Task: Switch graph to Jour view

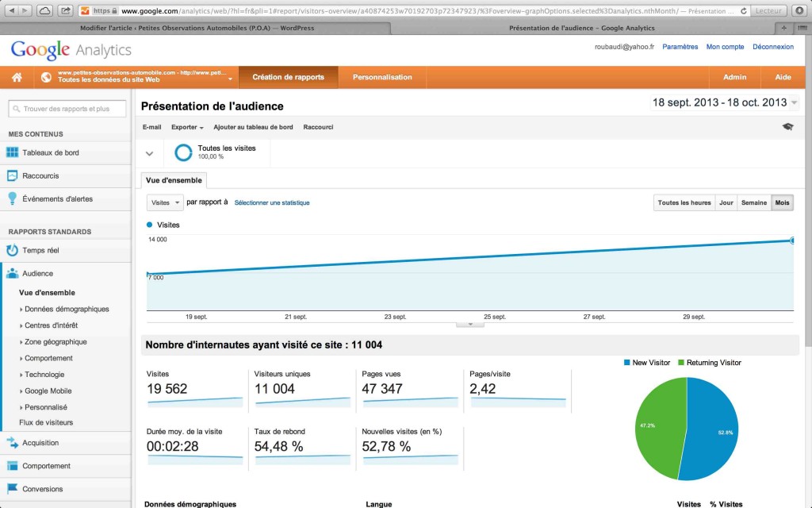Action: (726, 202)
